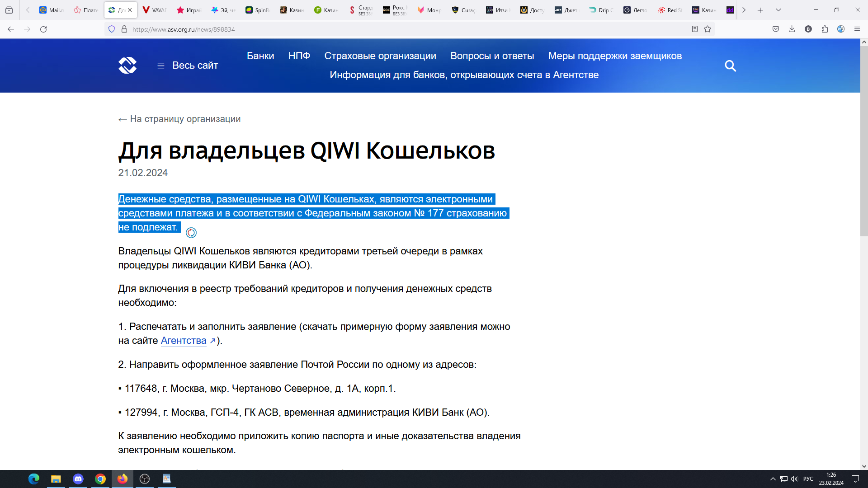Open Firefox application hamburger menu

tap(857, 29)
